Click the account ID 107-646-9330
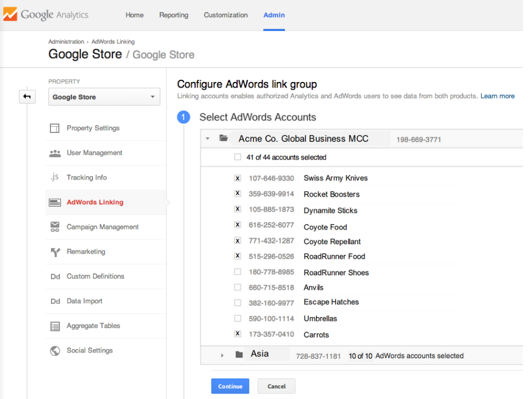The width and height of the screenshot is (532, 399). (x=272, y=178)
